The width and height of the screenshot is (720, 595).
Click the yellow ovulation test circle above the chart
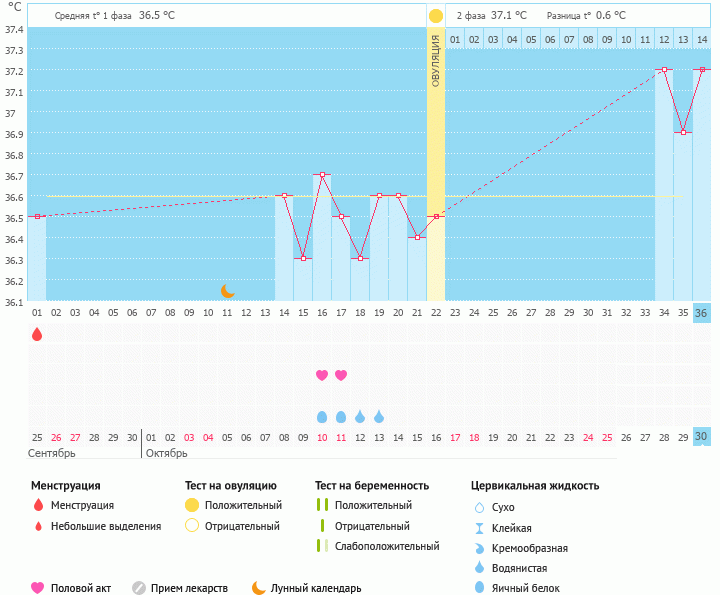pyautogui.click(x=436, y=16)
